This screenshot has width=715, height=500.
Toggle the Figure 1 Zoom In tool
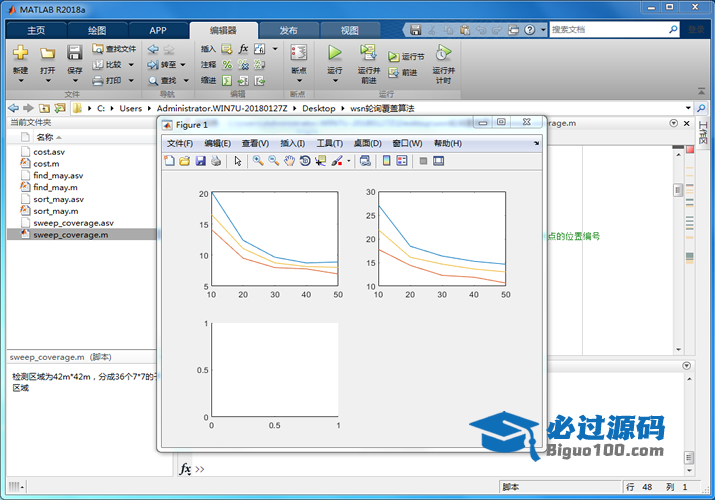click(258, 161)
